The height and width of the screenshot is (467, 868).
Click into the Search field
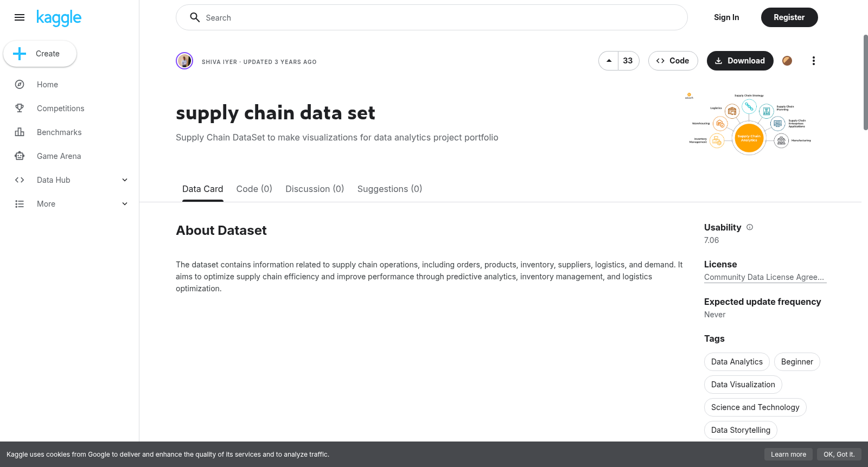click(x=432, y=17)
